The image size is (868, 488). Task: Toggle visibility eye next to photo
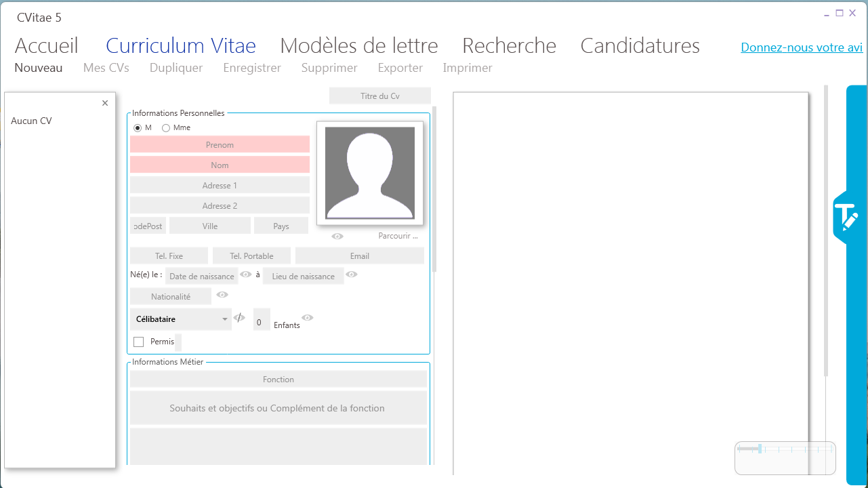pyautogui.click(x=337, y=237)
